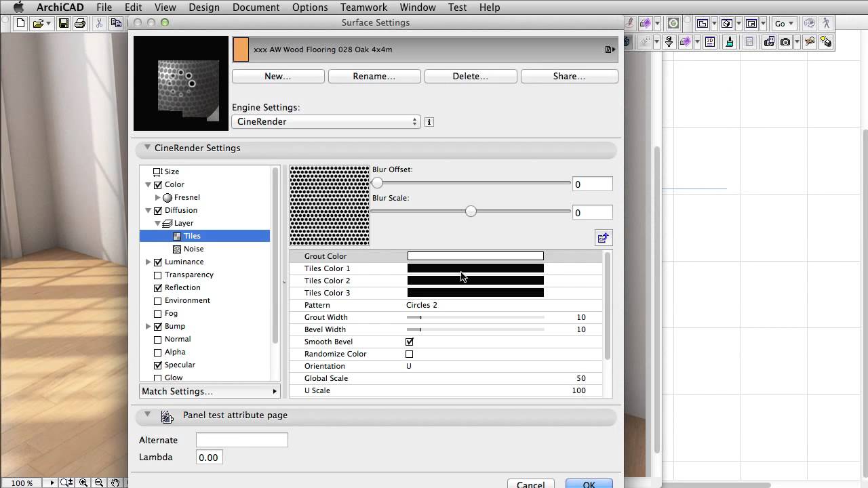Collapse the Panel test attribute page section
This screenshot has height=488, width=868.
147,415
